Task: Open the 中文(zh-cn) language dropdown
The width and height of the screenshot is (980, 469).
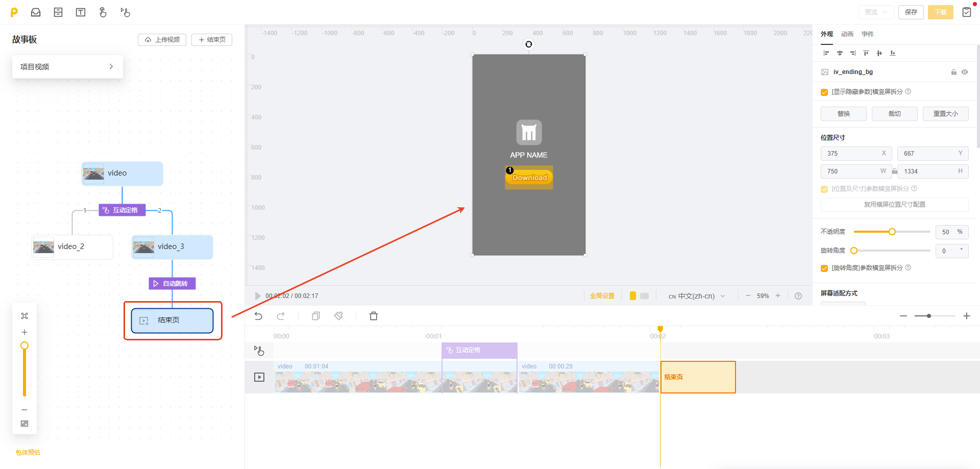Action: coord(697,296)
